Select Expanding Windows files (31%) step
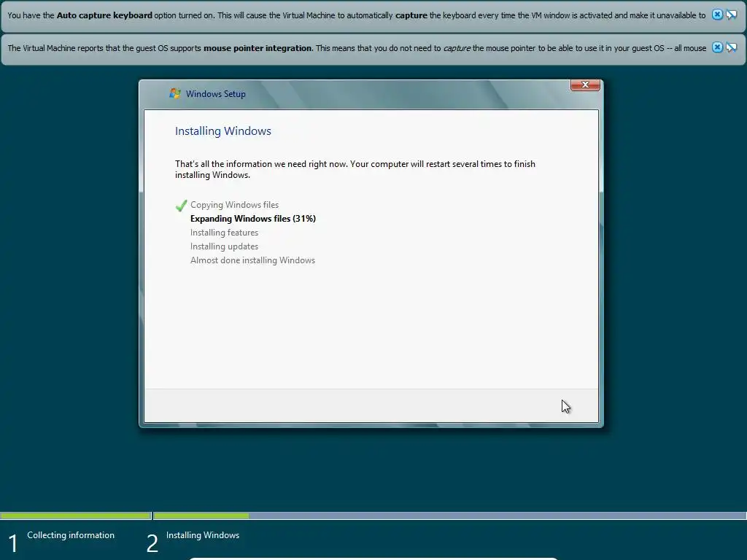The height and width of the screenshot is (560, 747). (253, 219)
